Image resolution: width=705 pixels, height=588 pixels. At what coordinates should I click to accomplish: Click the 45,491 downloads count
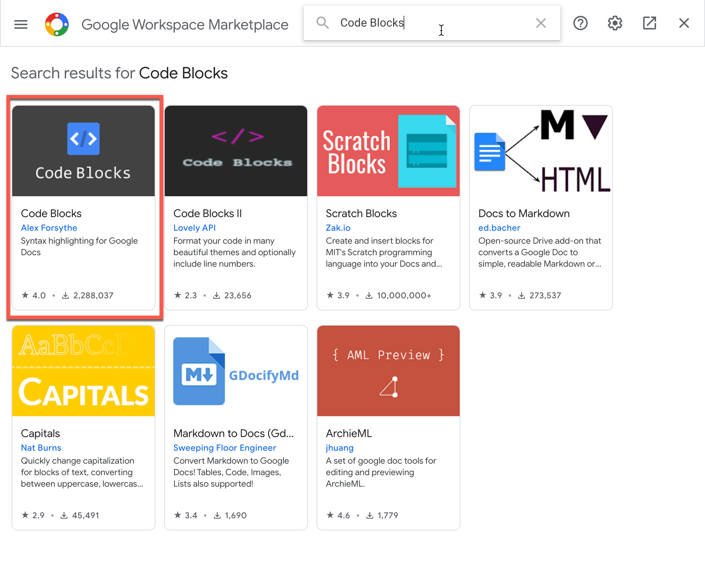tap(80, 515)
